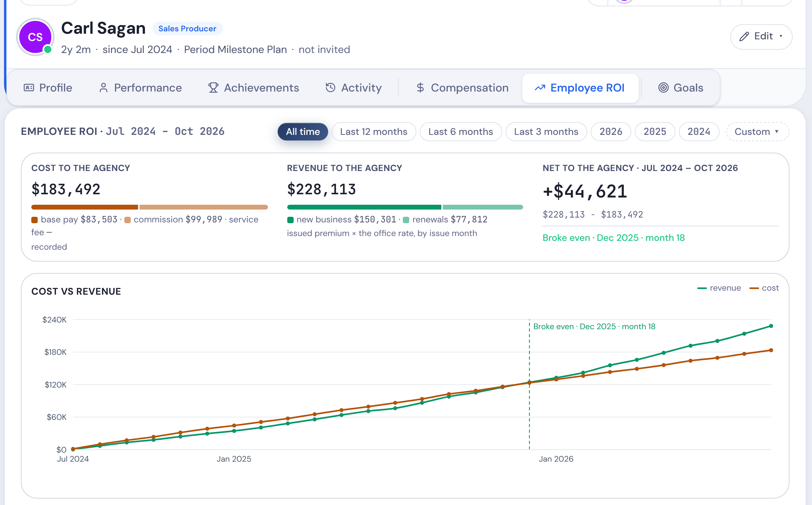Click the Jan 2025 axis label
Image resolution: width=812 pixels, height=505 pixels.
click(x=233, y=459)
